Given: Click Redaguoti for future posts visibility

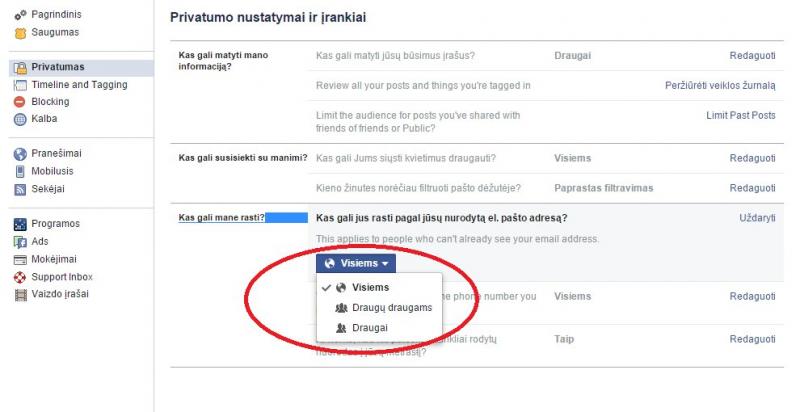Looking at the screenshot, I should pos(752,56).
